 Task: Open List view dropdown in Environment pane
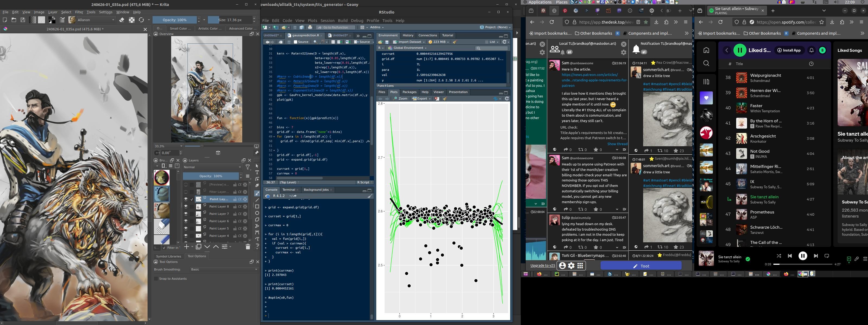(492, 42)
